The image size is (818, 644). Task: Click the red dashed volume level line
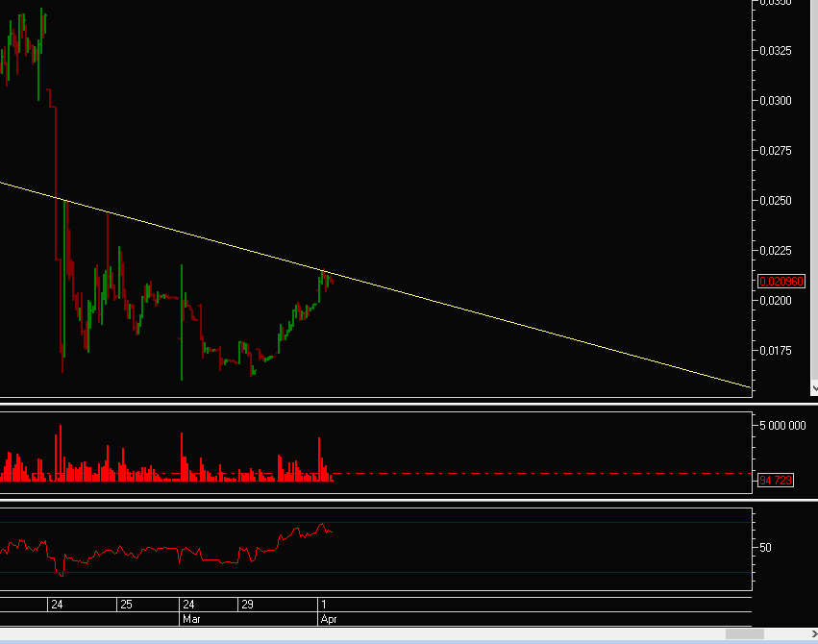pos(542,474)
